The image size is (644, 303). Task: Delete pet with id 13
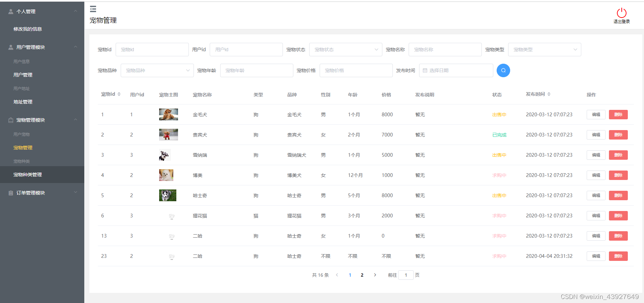pos(618,236)
